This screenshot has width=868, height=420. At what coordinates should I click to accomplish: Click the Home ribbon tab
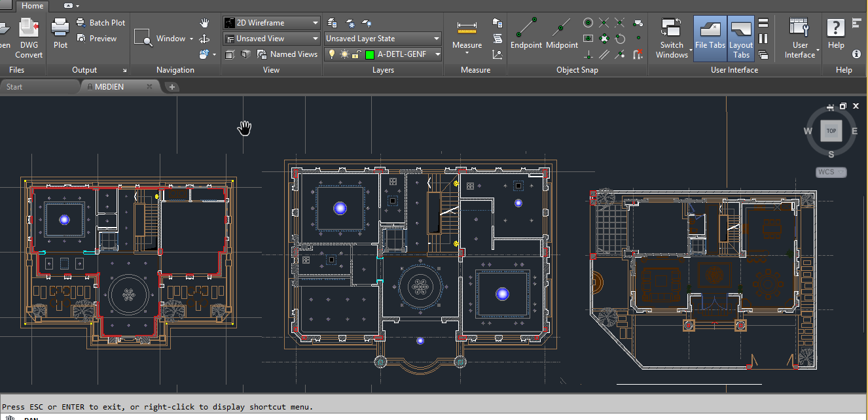click(x=32, y=5)
